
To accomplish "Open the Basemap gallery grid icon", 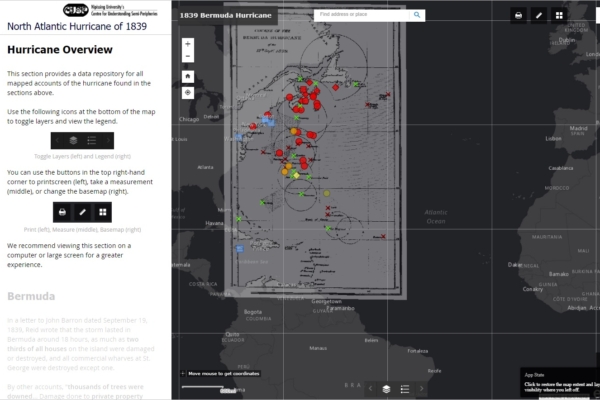I will [559, 16].
